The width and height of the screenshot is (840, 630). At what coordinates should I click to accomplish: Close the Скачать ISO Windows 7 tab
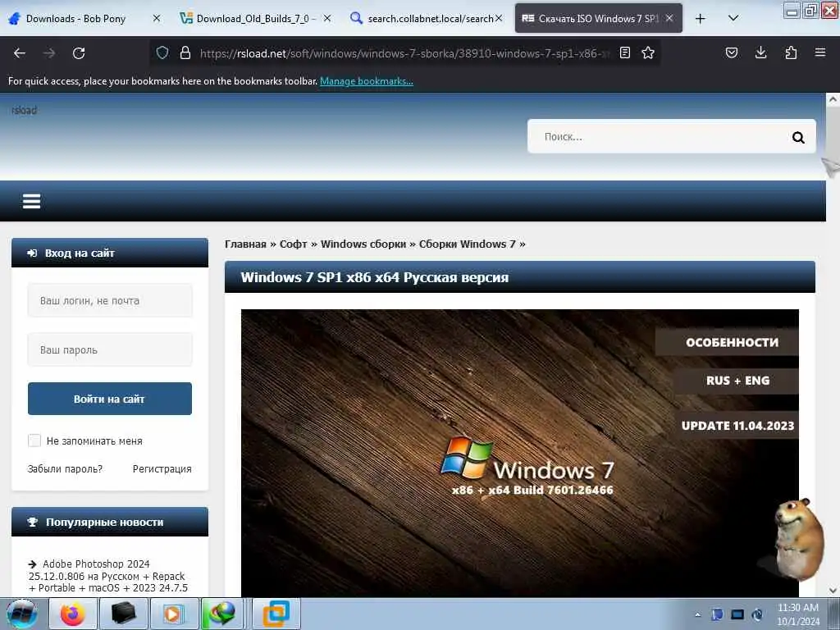669,19
